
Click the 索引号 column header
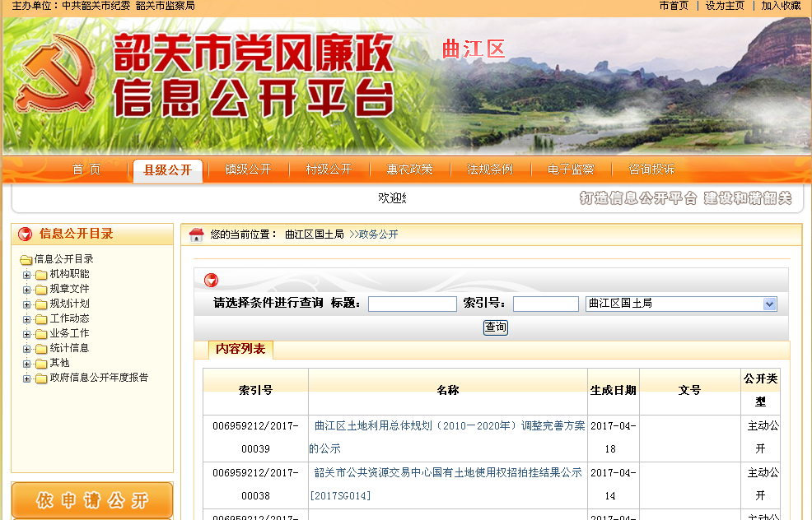256,390
